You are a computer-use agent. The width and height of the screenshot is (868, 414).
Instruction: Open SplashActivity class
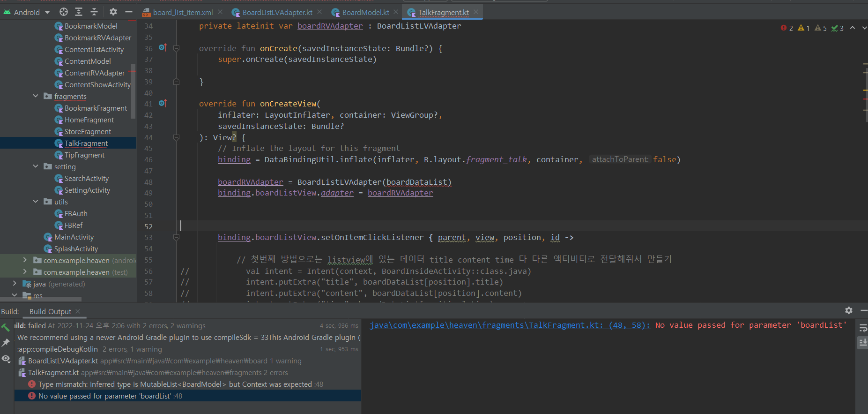(x=76, y=248)
